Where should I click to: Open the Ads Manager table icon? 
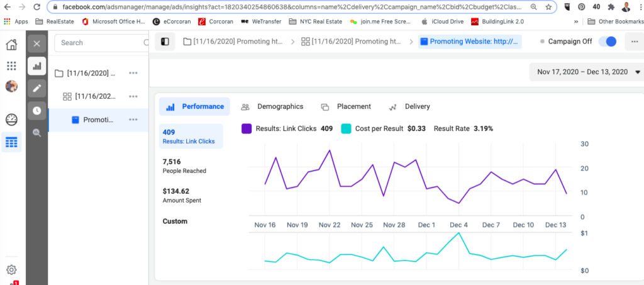click(11, 142)
